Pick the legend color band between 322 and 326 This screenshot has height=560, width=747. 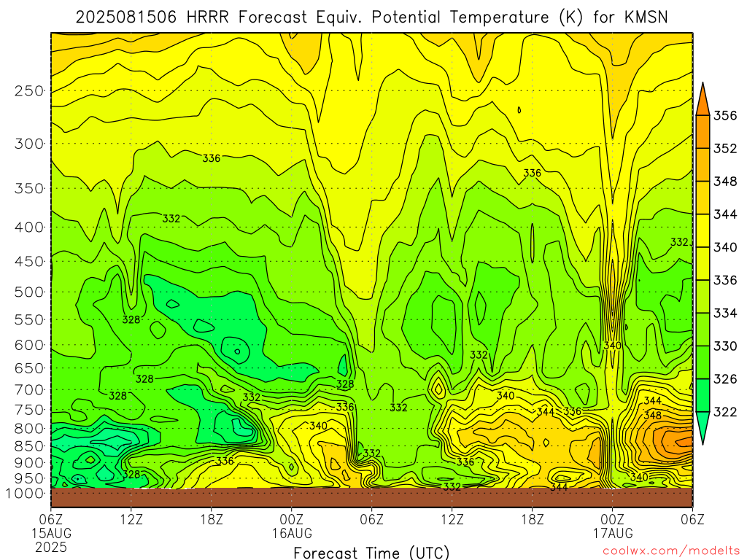(x=703, y=395)
